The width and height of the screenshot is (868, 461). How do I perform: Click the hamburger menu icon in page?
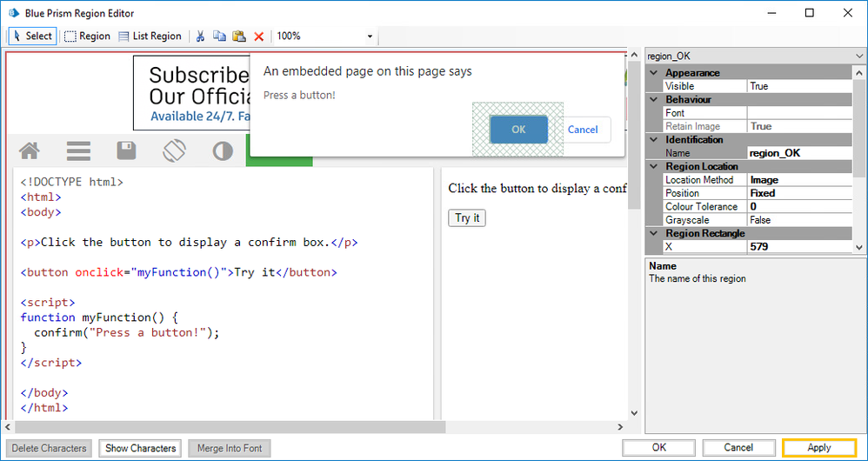point(79,151)
